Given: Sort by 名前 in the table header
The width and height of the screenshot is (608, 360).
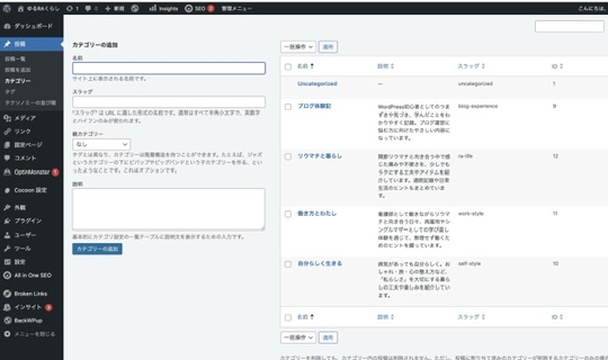Looking at the screenshot, I should coord(306,66).
